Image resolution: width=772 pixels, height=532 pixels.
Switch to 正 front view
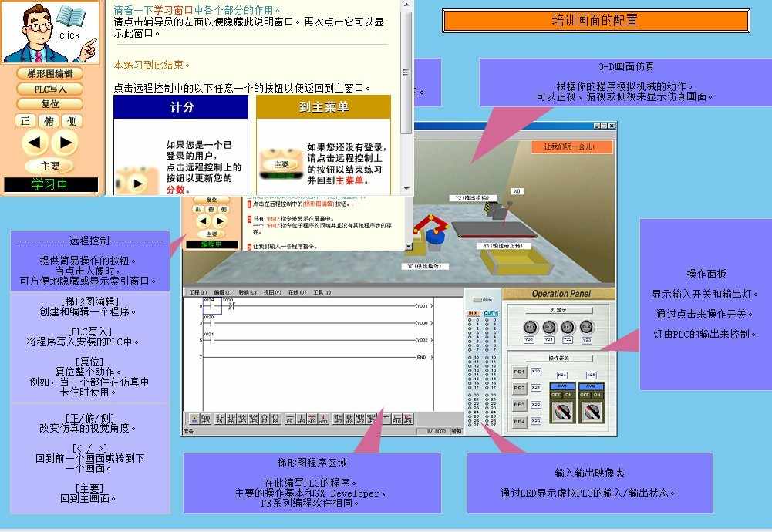coord(25,121)
